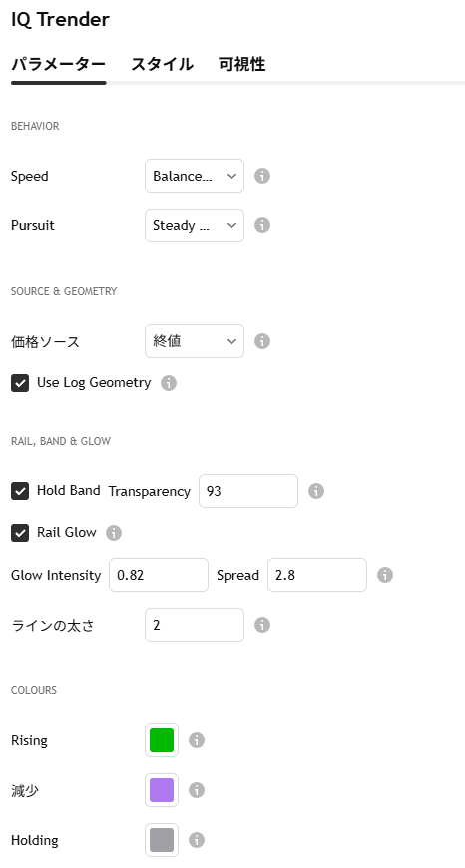Disable the Hold Band checkbox
Image resolution: width=465 pixels, height=868 pixels.
(x=20, y=491)
